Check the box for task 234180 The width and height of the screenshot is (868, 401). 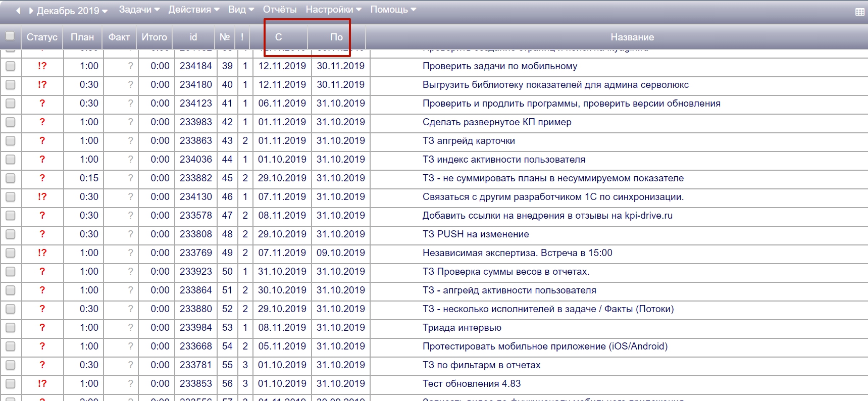coord(10,85)
